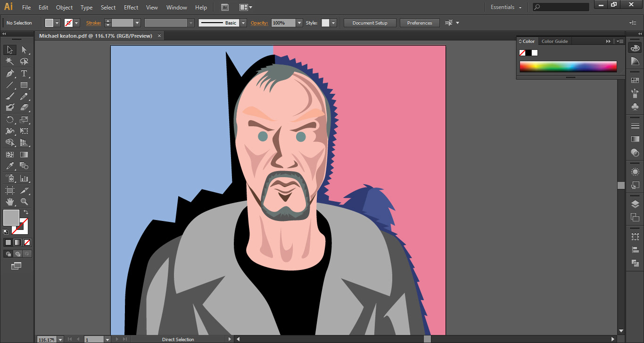
Task: Select the Pen tool
Action: click(9, 73)
